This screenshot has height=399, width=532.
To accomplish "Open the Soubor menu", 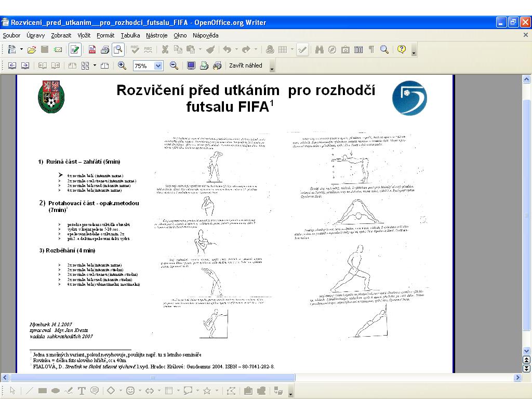I will tap(11, 35).
